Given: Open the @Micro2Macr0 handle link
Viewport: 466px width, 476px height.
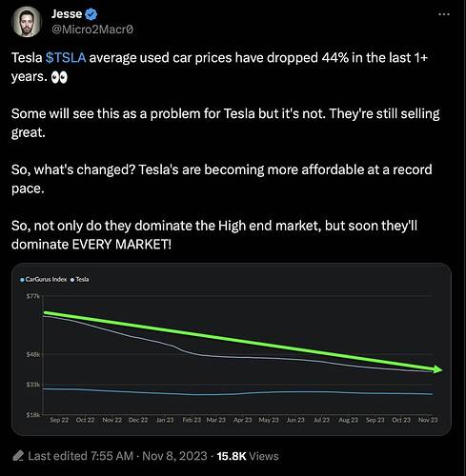Looking at the screenshot, I should tap(92, 30).
